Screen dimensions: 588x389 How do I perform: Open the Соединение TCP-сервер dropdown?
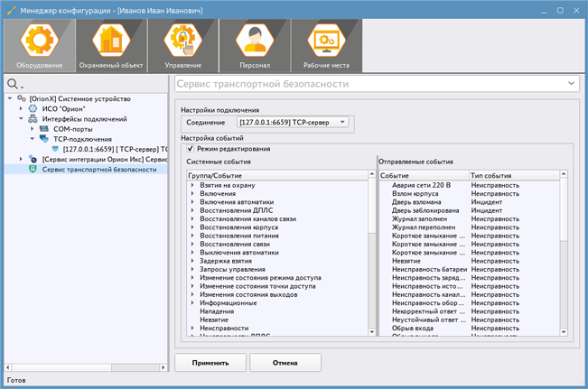[x=292, y=122]
